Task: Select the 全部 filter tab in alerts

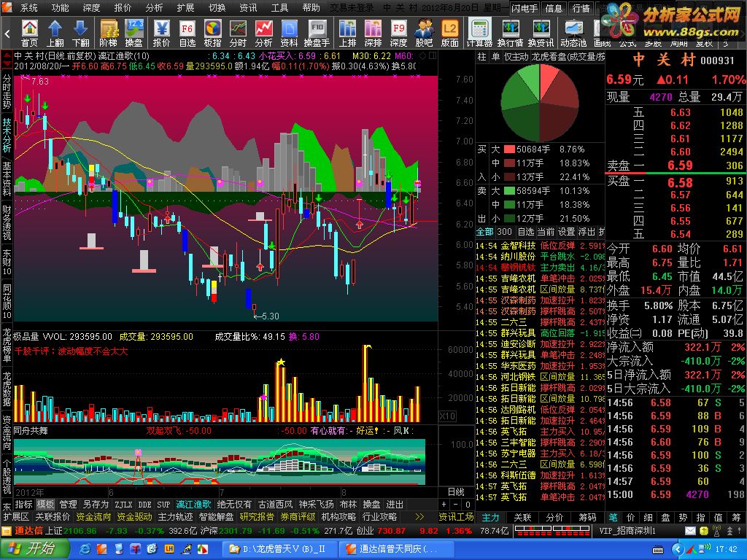Action: point(485,232)
